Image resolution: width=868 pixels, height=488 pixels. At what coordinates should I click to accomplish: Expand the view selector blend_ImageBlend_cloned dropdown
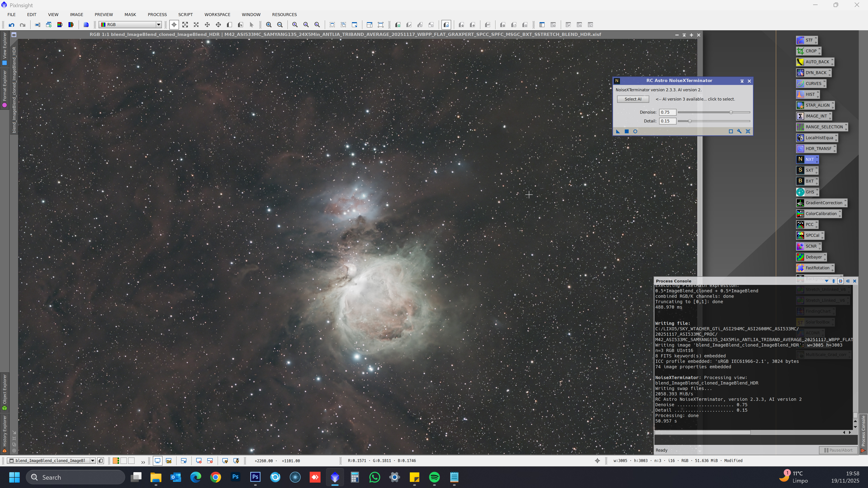pos(92,461)
